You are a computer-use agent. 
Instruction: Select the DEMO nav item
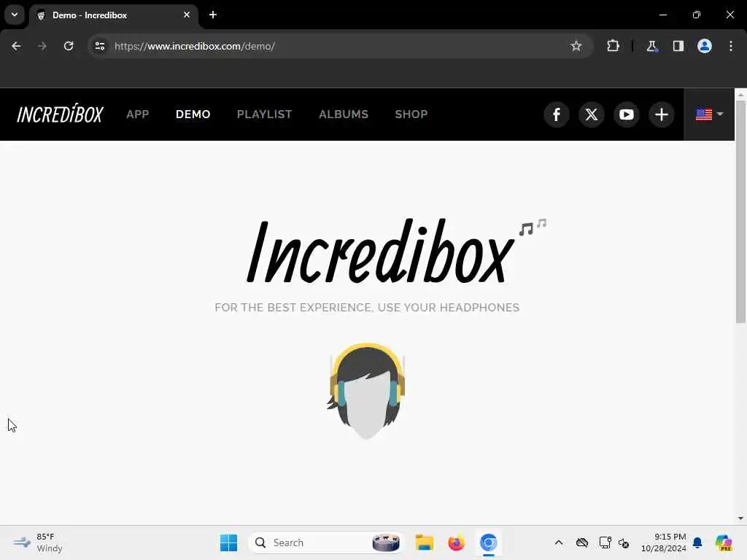click(x=193, y=114)
